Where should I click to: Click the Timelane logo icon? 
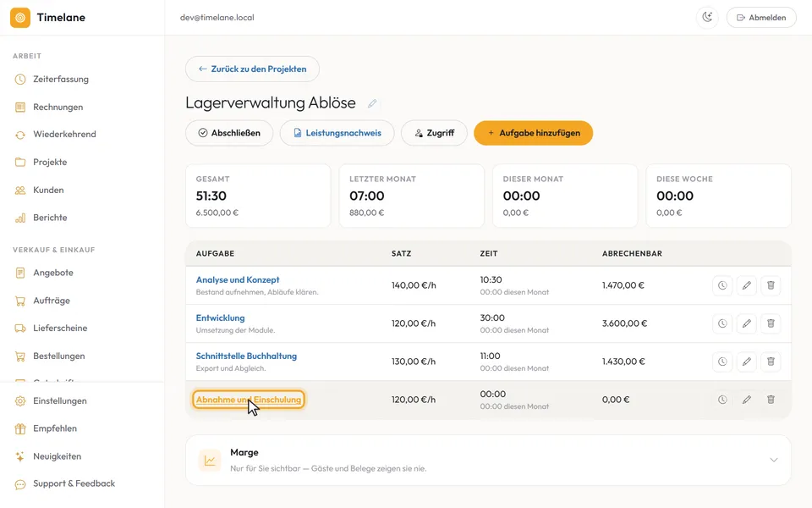tap(20, 18)
